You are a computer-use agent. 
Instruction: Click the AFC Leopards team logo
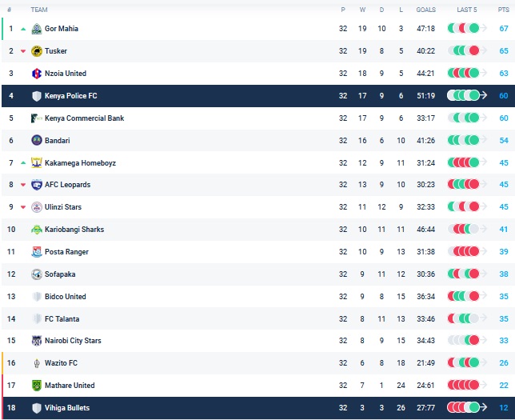tap(36, 185)
